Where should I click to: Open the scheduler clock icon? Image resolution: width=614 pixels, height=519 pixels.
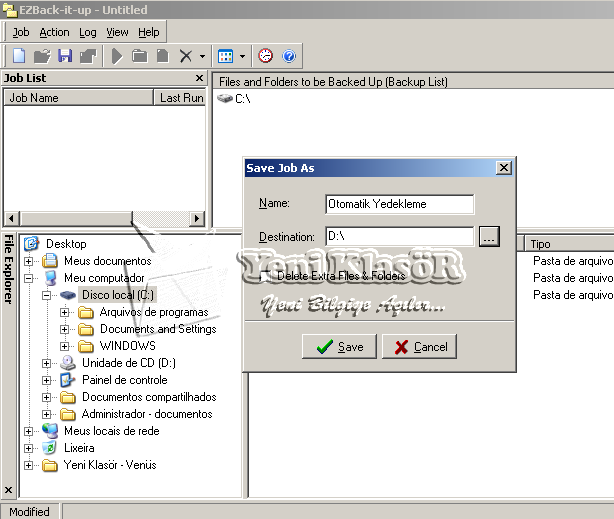[x=266, y=56]
